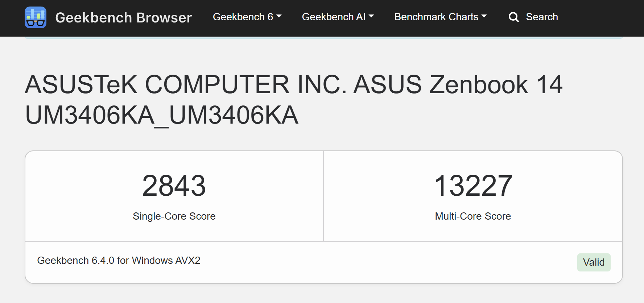Click the search magnifier icon
Image resolution: width=644 pixels, height=303 pixels.
[513, 17]
